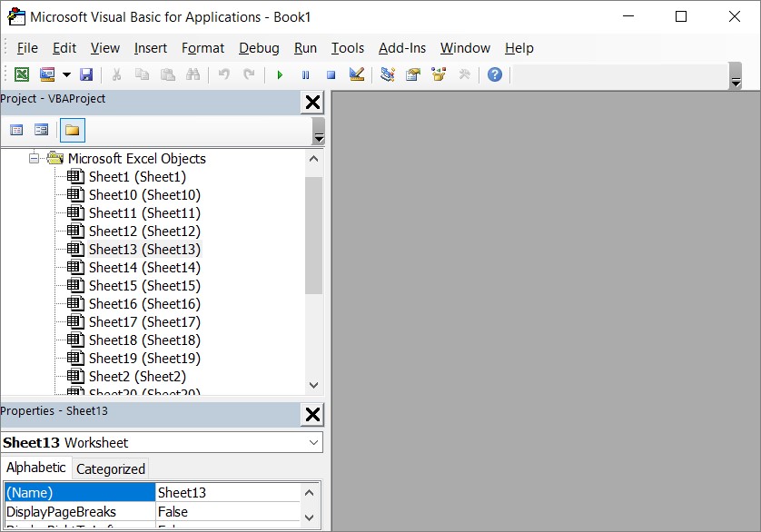The height and width of the screenshot is (532, 761).
Task: Close the Project - VBAProject pane
Action: [x=312, y=103]
